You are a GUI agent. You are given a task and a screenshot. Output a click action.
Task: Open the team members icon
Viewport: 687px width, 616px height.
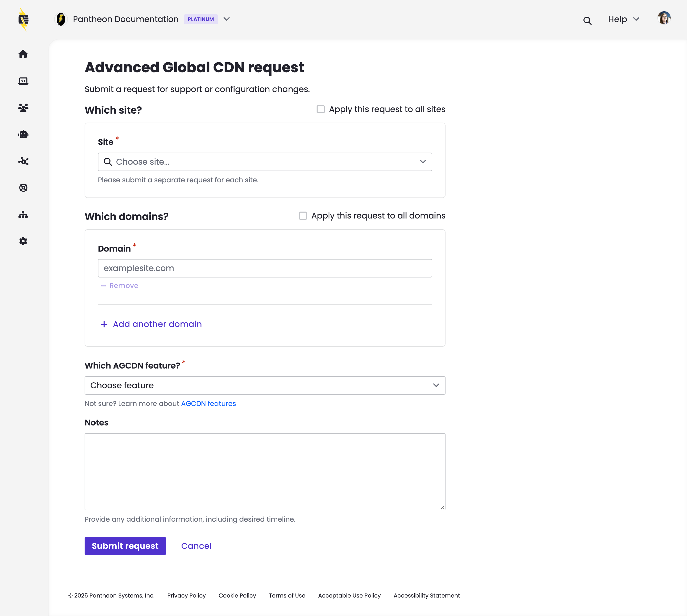click(x=23, y=107)
